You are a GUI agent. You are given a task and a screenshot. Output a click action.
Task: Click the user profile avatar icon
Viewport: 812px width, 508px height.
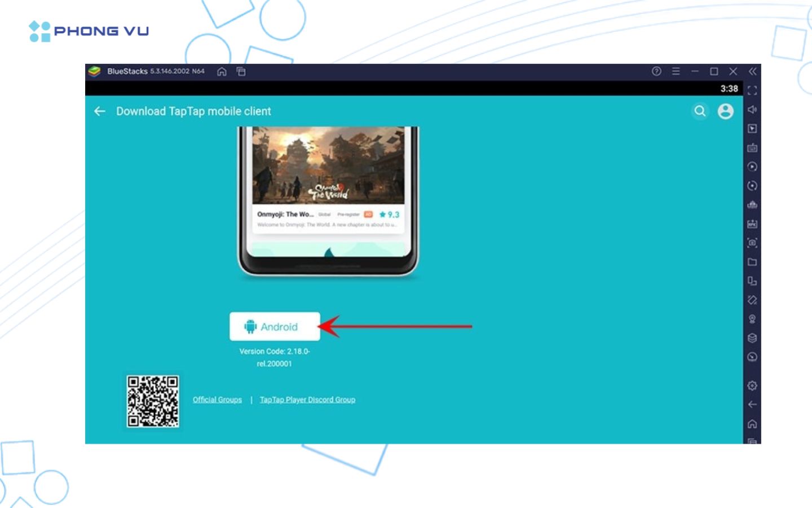[726, 111]
